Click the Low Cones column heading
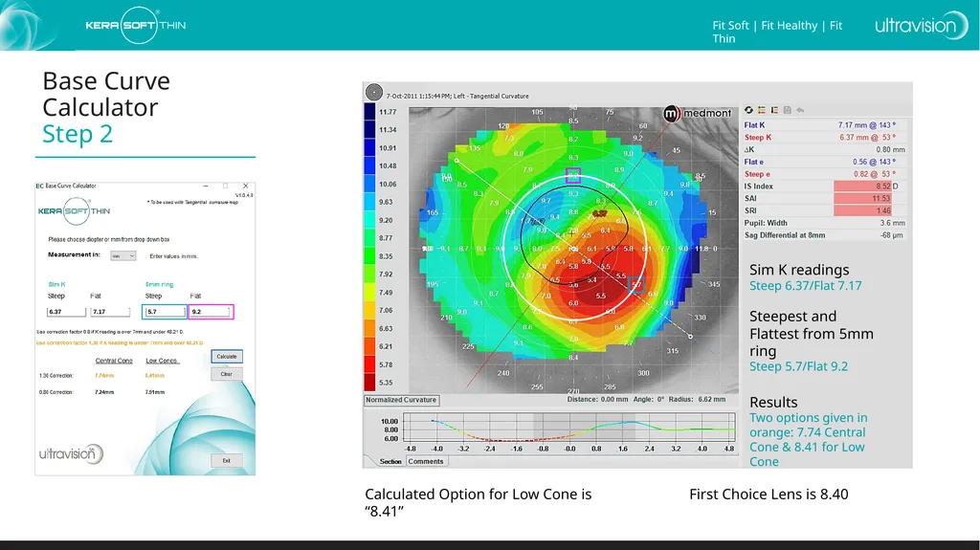The width and height of the screenshot is (980, 550). tap(162, 361)
